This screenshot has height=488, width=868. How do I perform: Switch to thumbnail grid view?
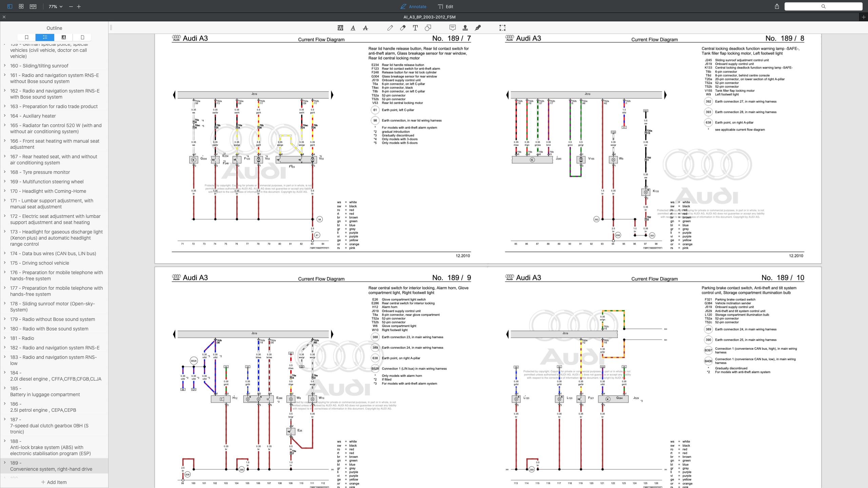[21, 6]
